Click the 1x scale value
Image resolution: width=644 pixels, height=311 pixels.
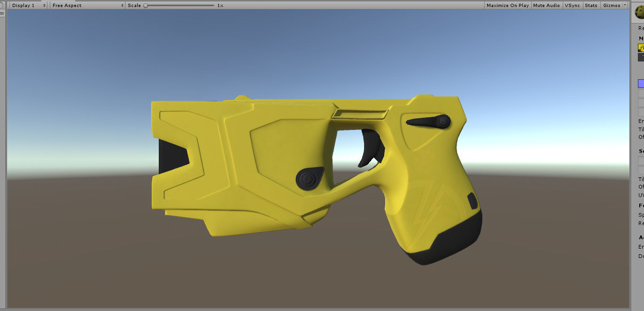tap(220, 5)
